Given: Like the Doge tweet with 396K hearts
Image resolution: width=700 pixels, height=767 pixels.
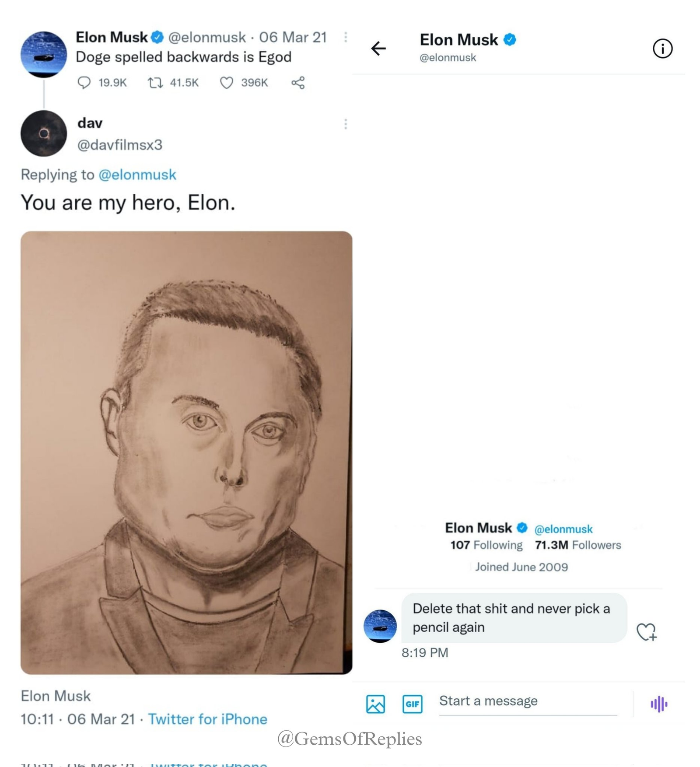Looking at the screenshot, I should point(226,83).
